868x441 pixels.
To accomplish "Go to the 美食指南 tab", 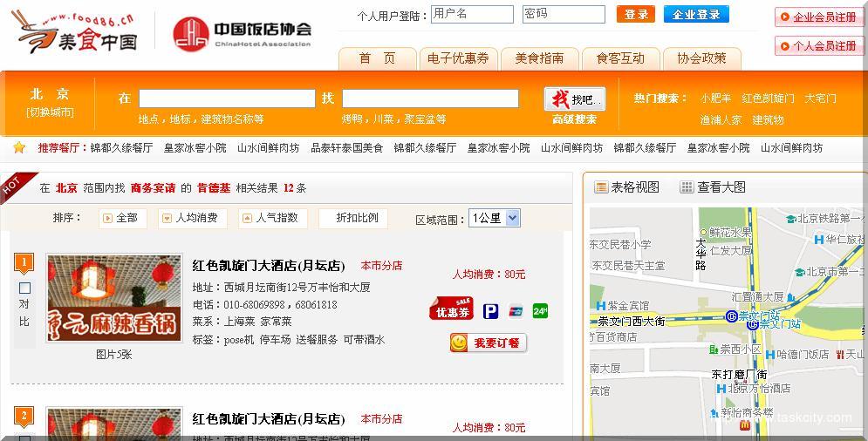I will (539, 58).
